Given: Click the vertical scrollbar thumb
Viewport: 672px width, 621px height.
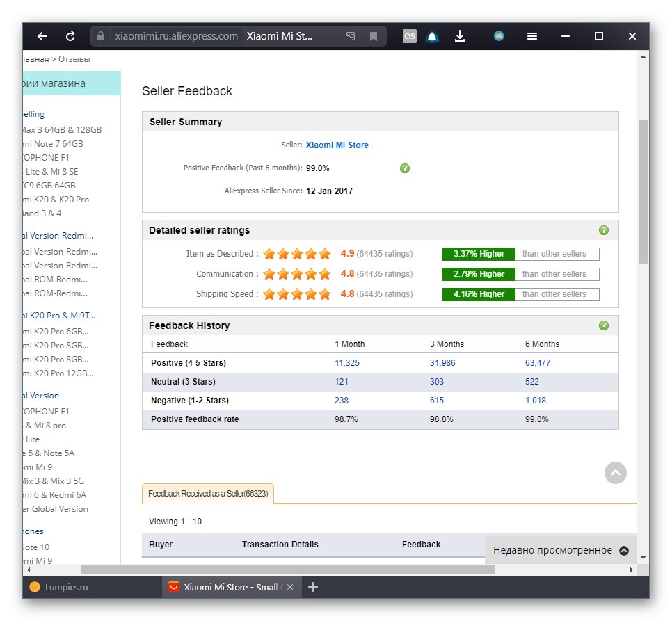Looking at the screenshot, I should click(642, 192).
